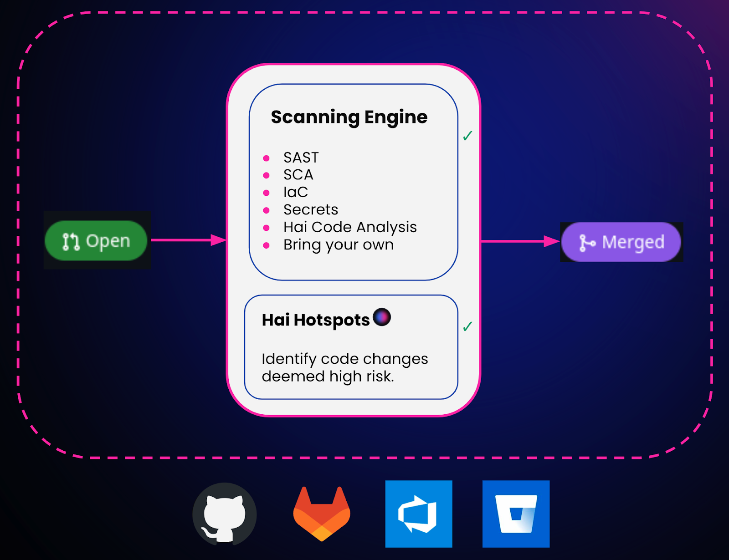Screen dimensions: 729x560
Task: Click the green Open pull request badge
Action: 96,240
